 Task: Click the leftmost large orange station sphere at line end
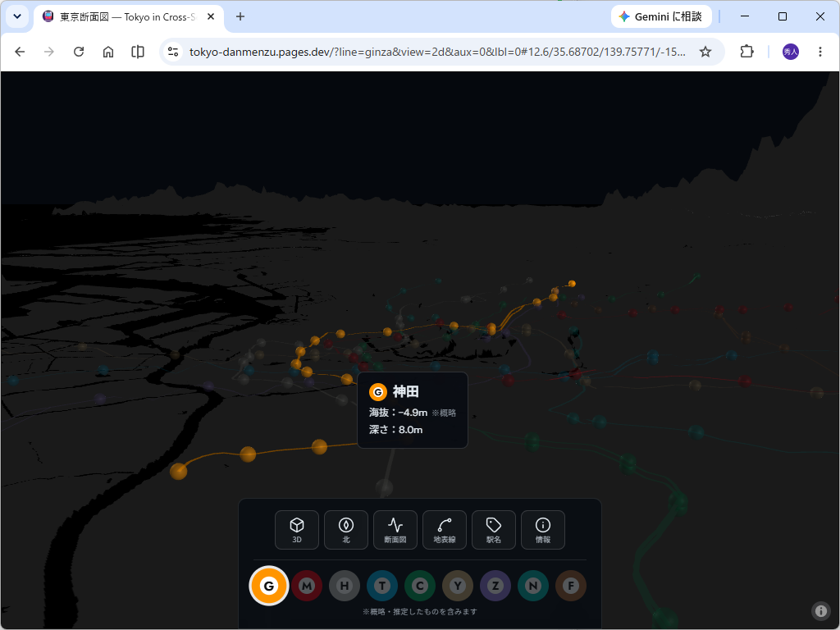pyautogui.click(x=178, y=472)
